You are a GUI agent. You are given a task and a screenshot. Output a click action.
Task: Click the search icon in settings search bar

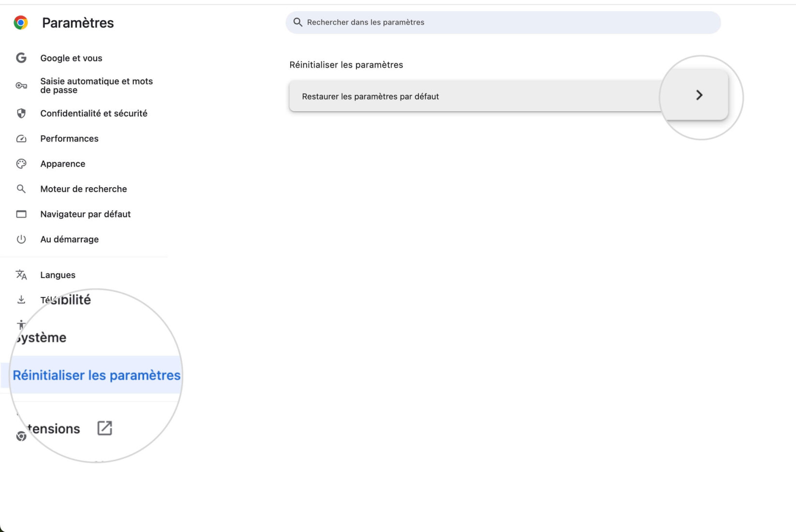298,22
